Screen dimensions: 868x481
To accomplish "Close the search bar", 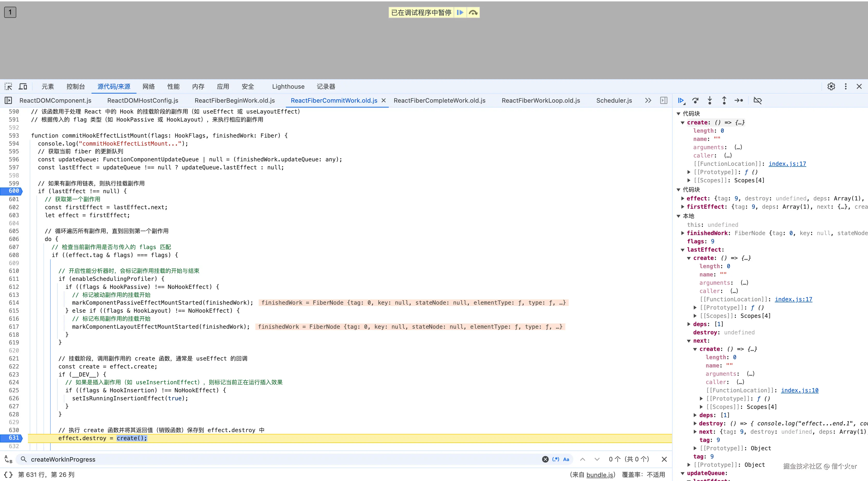I will (x=664, y=460).
